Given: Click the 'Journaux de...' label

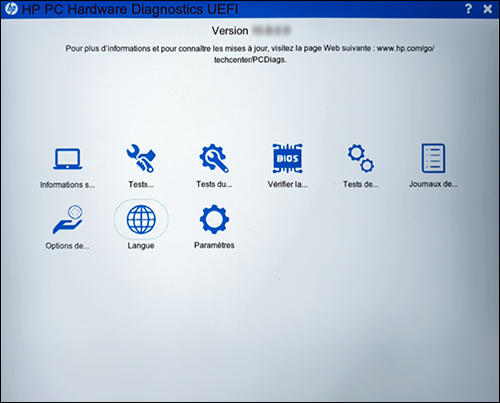Looking at the screenshot, I should coord(433,184).
